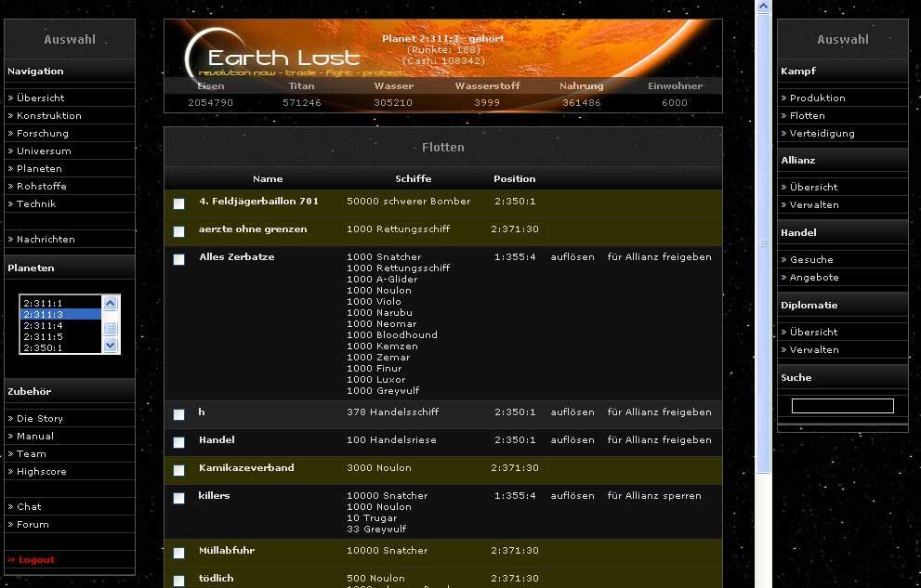Click the planet list scroll down arrow
Viewport: 921px width, 588px height.
[x=111, y=346]
